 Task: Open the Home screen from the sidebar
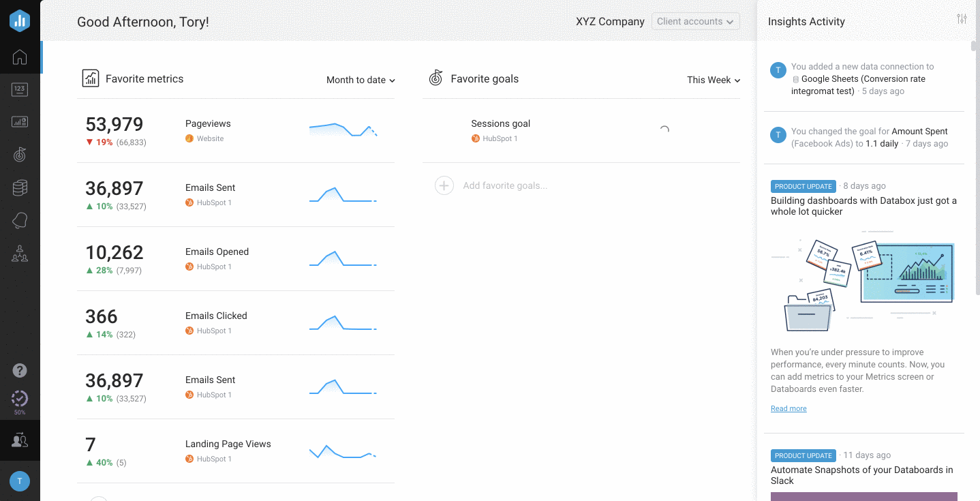[19, 57]
